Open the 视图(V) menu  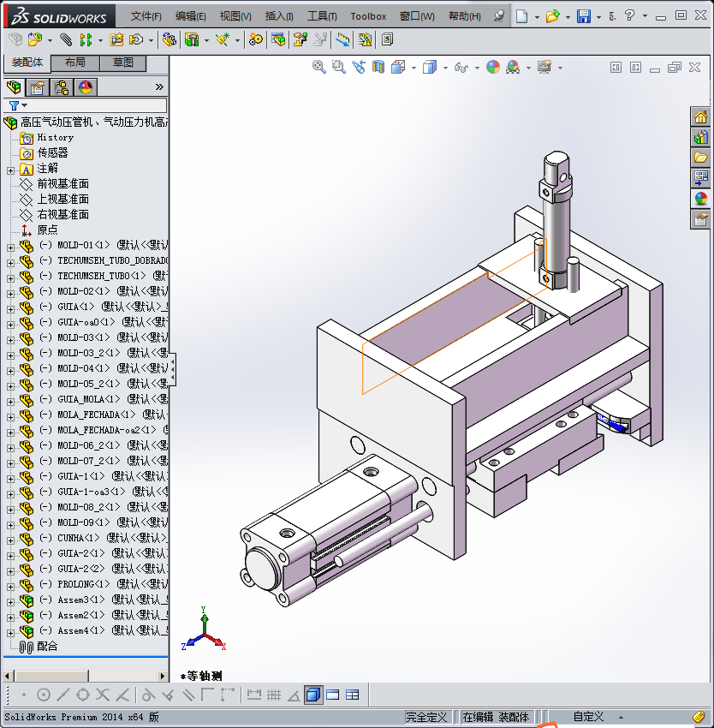235,16
